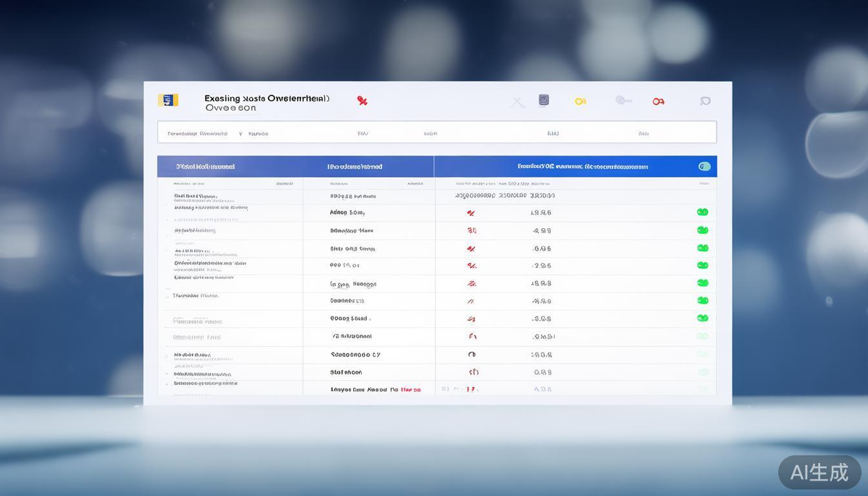Click the red link text in the bottom row

(410, 390)
